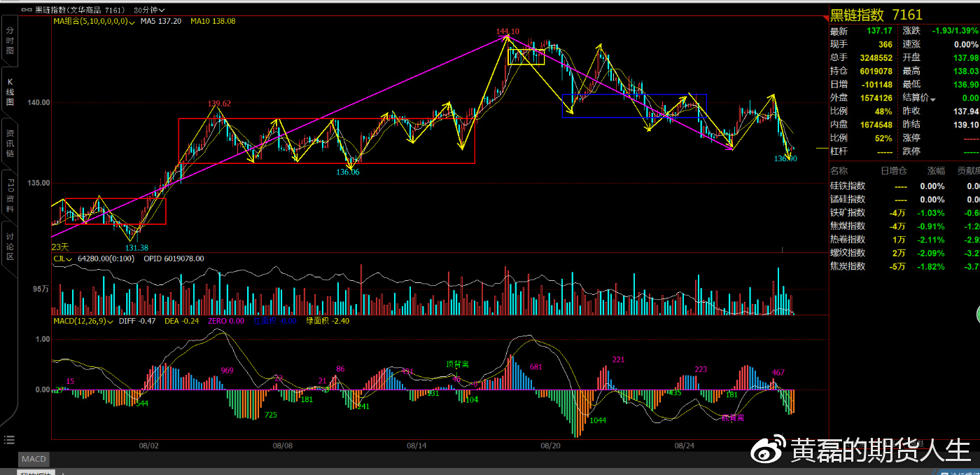The image size is (980, 475).
Task: Click the 黑链指数 7161 title in quote panel
Action: (876, 15)
